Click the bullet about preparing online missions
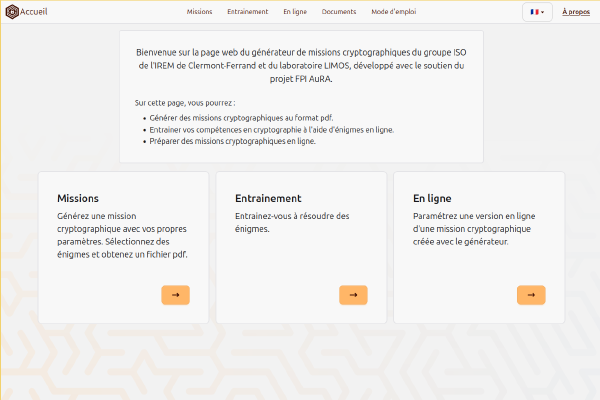Screen dimensions: 600x400 [x=232, y=141]
